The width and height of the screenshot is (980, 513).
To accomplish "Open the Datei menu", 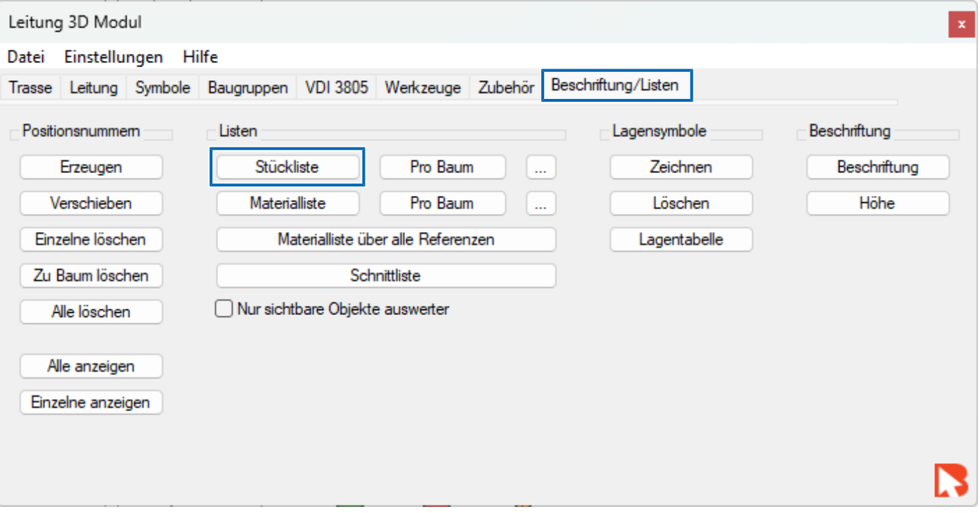I will [26, 57].
